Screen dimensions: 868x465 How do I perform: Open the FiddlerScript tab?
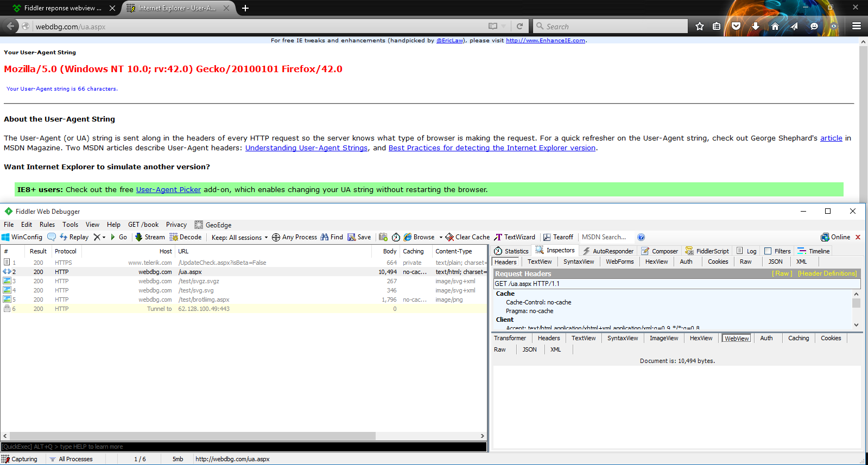[707, 251]
